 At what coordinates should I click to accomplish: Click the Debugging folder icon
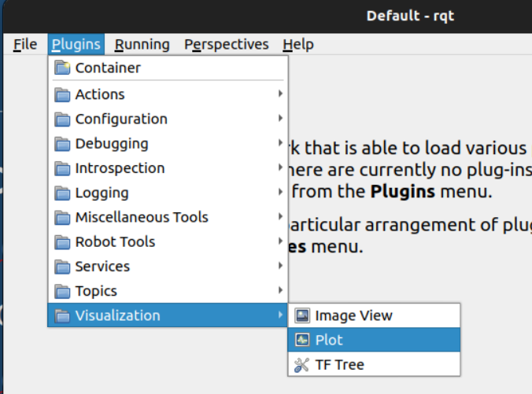(62, 144)
